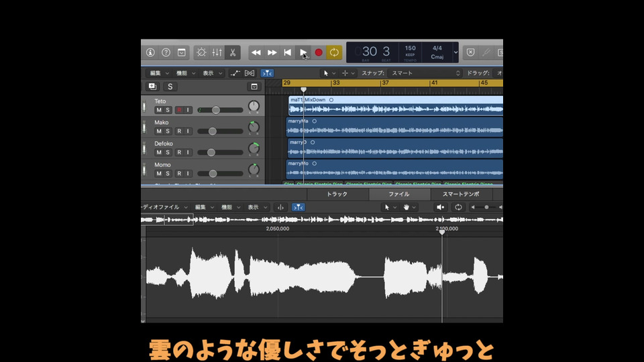Mute the Teto track
644x362 pixels.
click(159, 110)
